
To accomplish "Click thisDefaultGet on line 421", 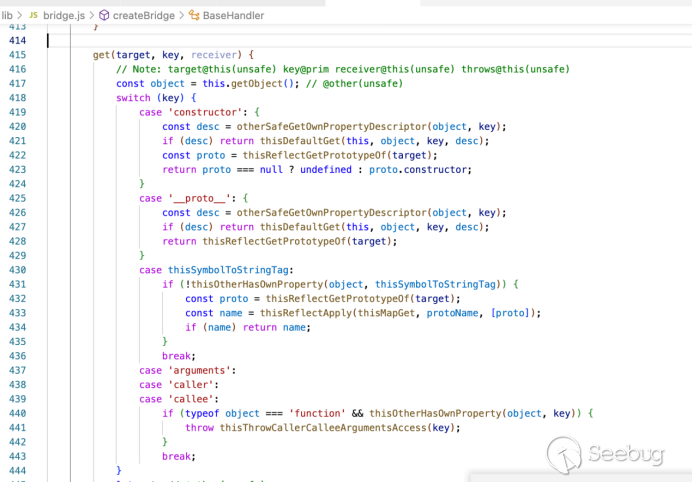I will (x=300, y=141).
